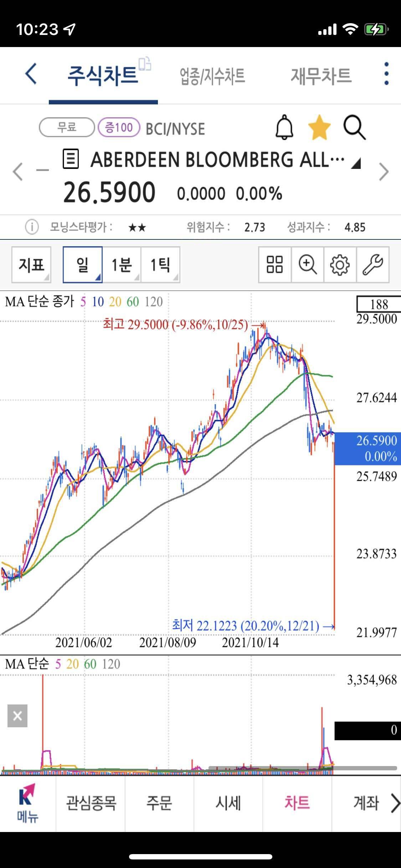Tap the battery charging status icon
The width and height of the screenshot is (401, 868).
[x=376, y=29]
